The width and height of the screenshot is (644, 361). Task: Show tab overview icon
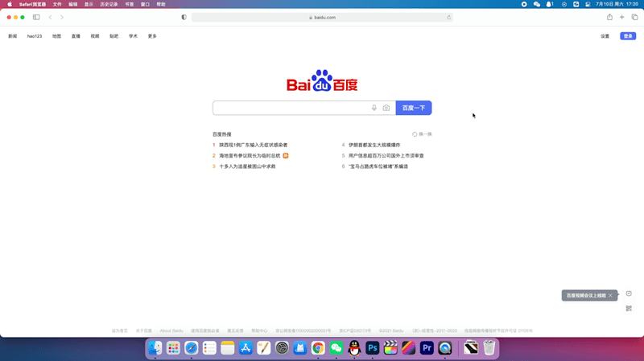click(x=634, y=17)
